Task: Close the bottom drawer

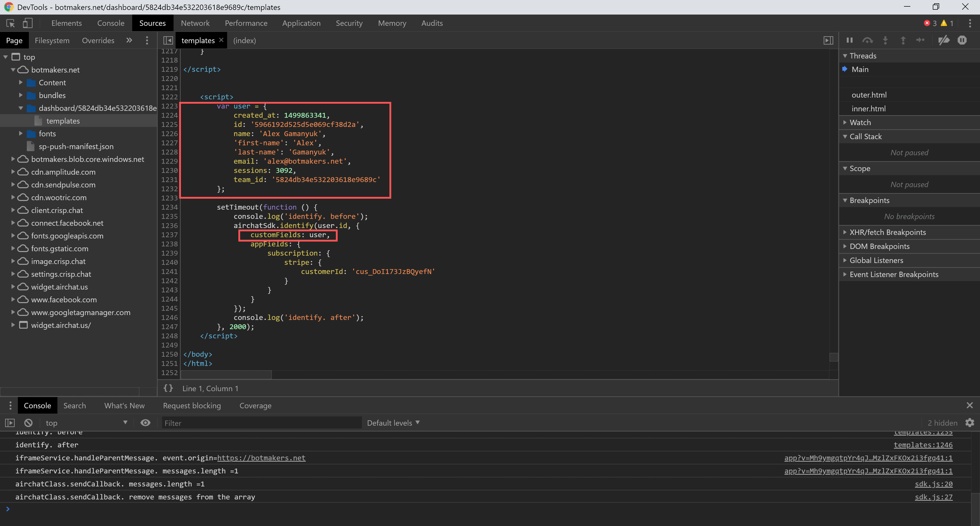Action: 970,405
